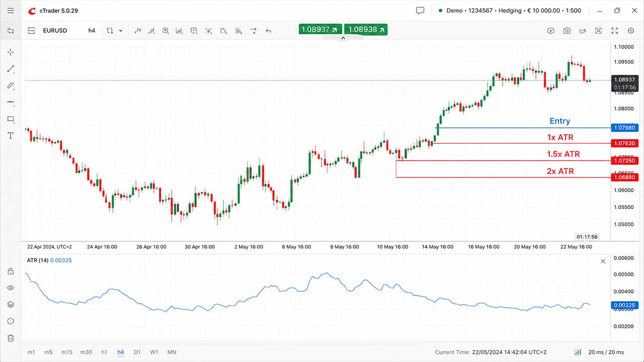Switch to the m5 timeframe tab
Screen dimensions: 644x362
point(48,352)
